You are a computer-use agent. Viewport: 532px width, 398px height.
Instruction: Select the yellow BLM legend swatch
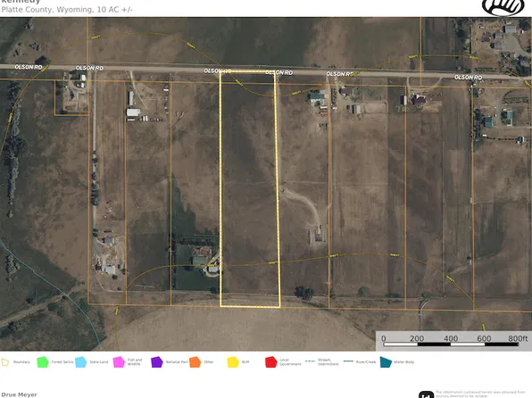(x=233, y=362)
